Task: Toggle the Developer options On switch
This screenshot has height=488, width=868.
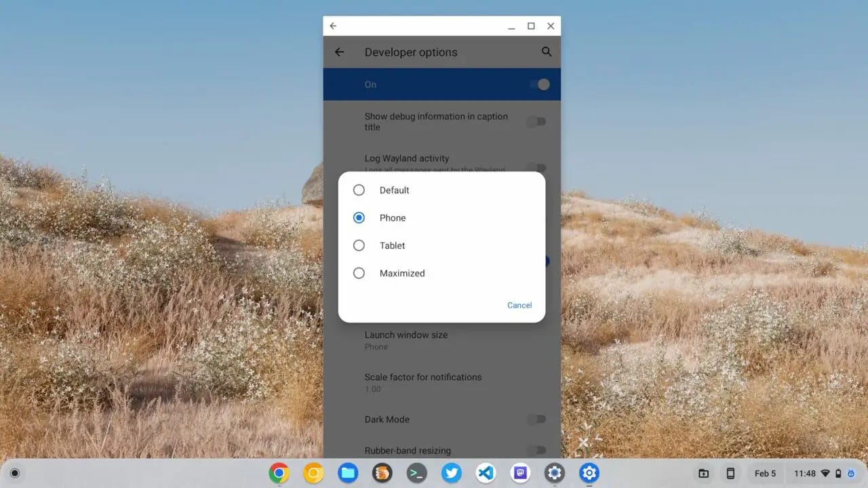Action: (540, 85)
